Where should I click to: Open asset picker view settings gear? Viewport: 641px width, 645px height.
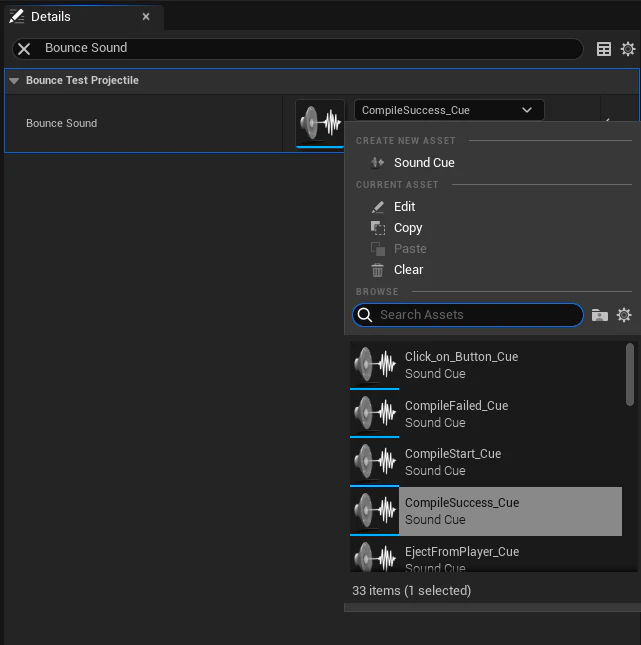tap(624, 315)
